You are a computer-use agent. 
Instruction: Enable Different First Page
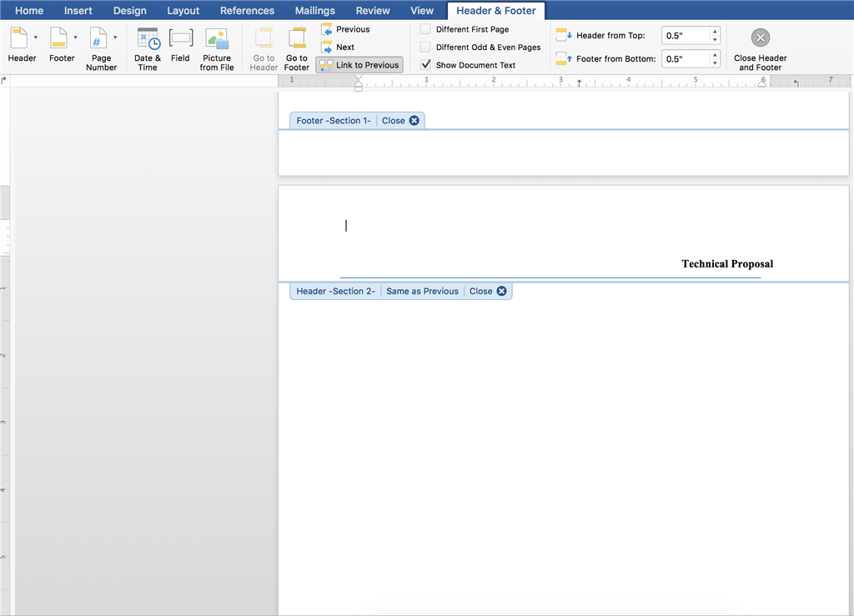425,29
